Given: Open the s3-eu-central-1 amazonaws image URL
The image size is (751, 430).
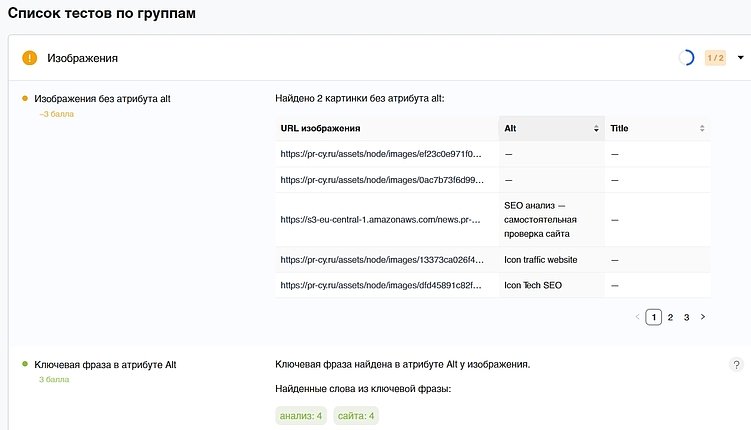Looking at the screenshot, I should (x=381, y=220).
